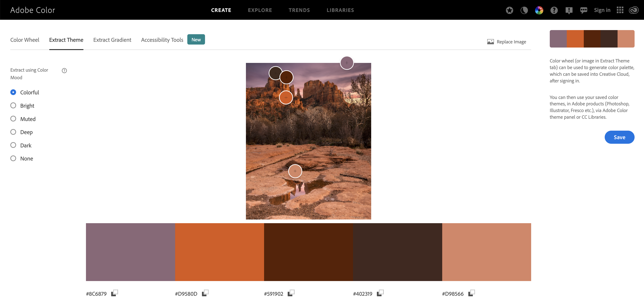The width and height of the screenshot is (644, 304).
Task: Open the star favorites icon in header
Action: coord(509,10)
